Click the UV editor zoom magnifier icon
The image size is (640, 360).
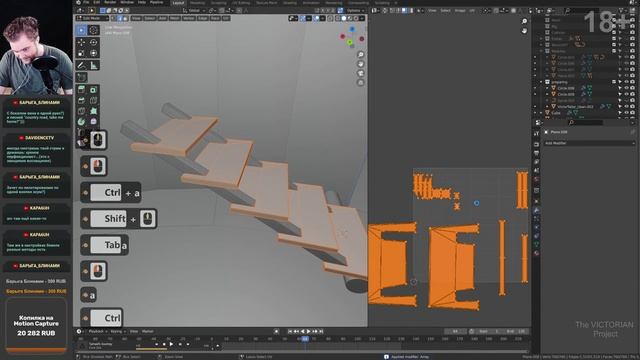(524, 21)
